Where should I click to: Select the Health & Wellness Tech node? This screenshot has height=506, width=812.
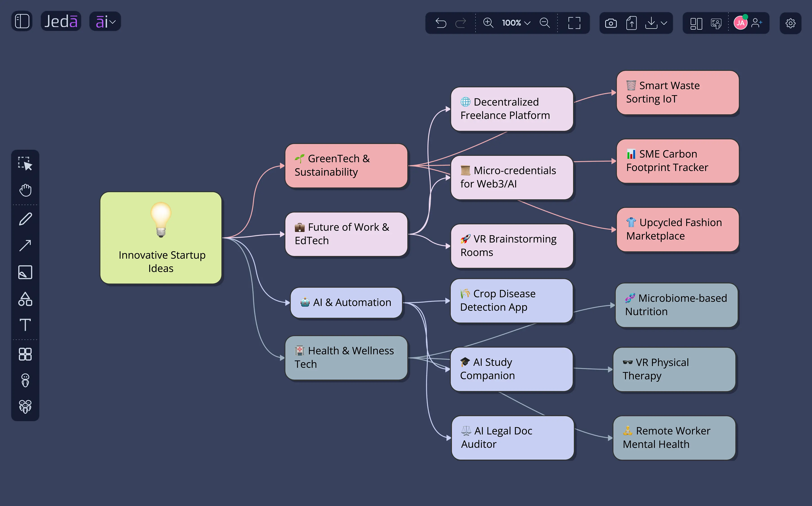tap(346, 358)
